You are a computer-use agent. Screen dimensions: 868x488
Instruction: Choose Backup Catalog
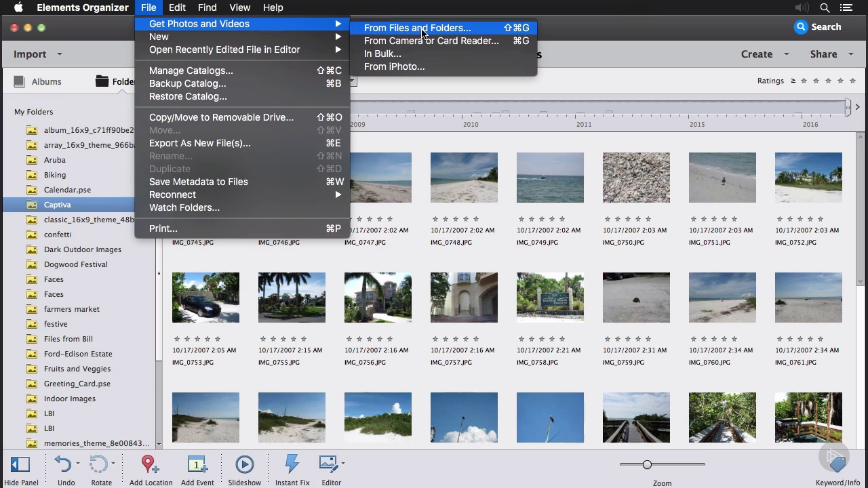[x=242, y=83]
